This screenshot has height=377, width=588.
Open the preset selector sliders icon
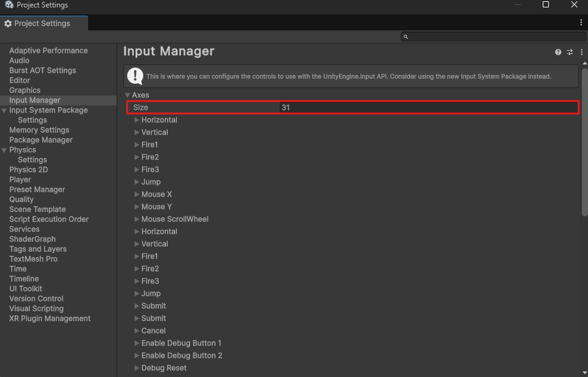click(x=570, y=52)
